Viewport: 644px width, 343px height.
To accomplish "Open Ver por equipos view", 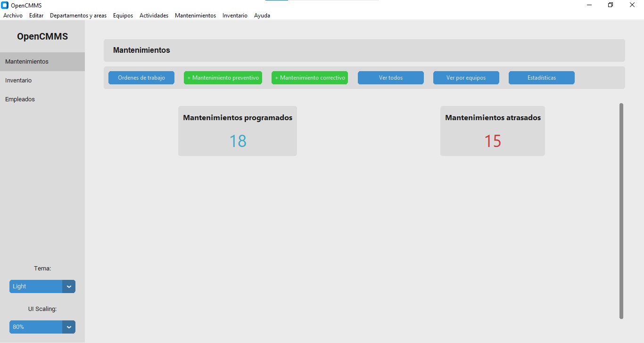I will (x=466, y=78).
